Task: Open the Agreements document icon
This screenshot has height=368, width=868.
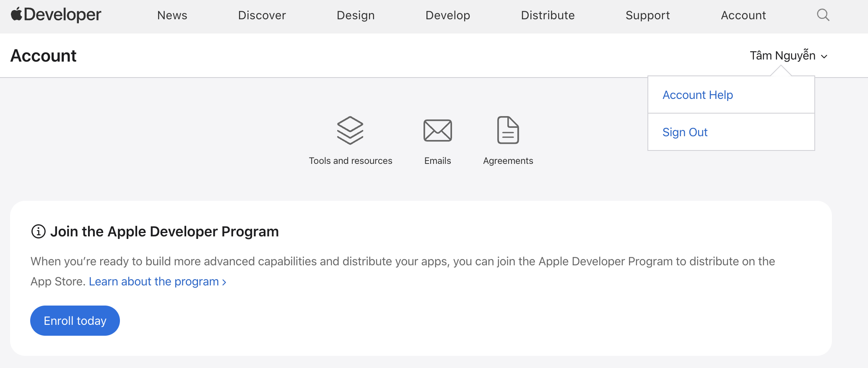Action: 508,130
